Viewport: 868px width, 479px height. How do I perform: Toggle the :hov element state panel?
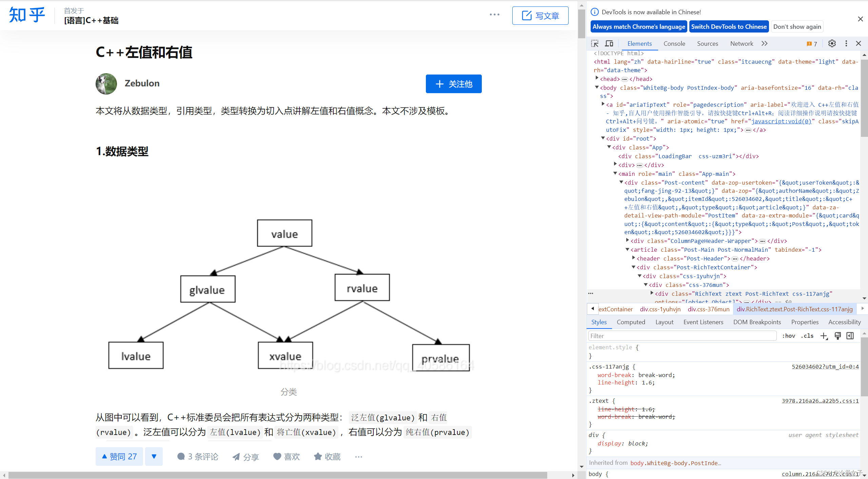click(x=789, y=336)
